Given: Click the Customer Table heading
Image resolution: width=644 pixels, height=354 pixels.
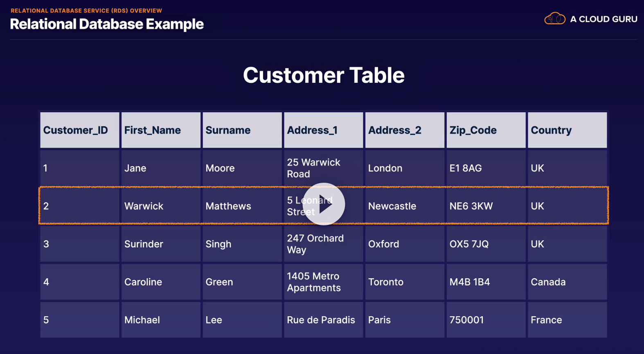Looking at the screenshot, I should click(x=324, y=75).
